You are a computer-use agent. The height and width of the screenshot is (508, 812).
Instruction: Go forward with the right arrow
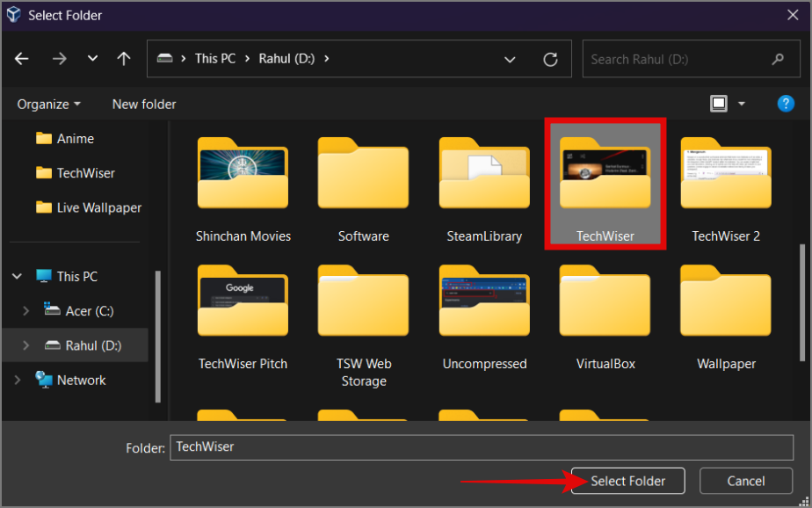point(60,59)
